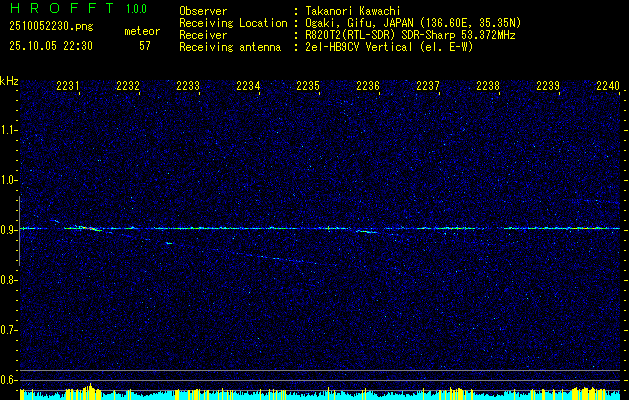The image size is (629, 400).
Task: Click the 2239 time marker
Action: [548, 86]
